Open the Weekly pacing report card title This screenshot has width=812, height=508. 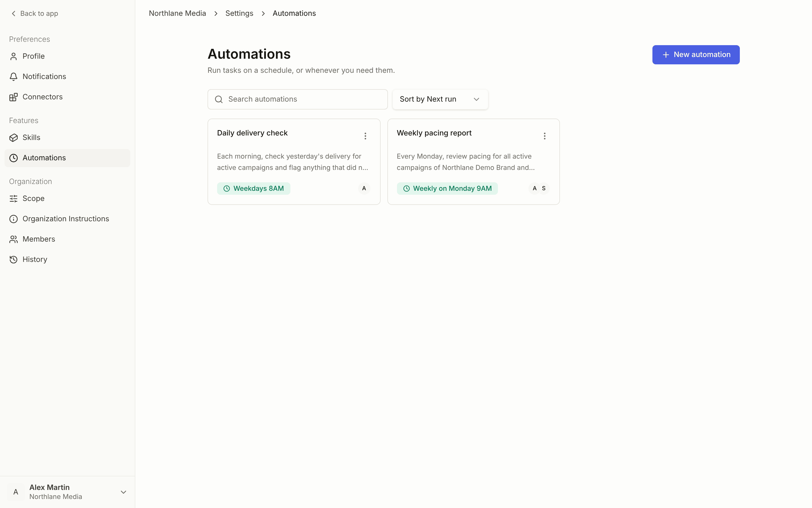point(434,133)
